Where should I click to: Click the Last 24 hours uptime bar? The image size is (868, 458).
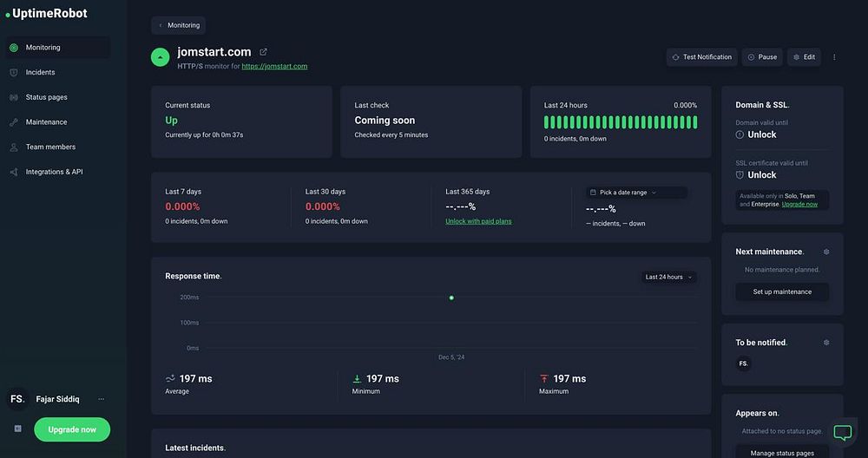tap(621, 122)
